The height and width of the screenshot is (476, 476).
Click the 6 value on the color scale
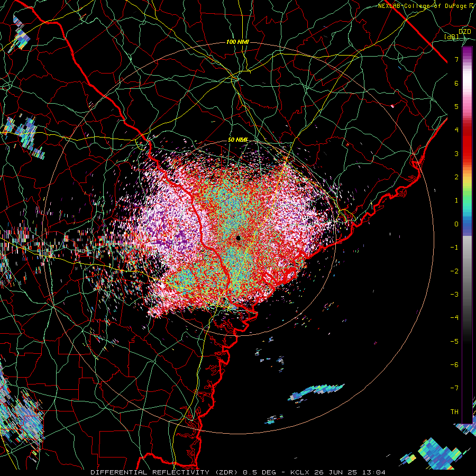pyautogui.click(x=456, y=83)
